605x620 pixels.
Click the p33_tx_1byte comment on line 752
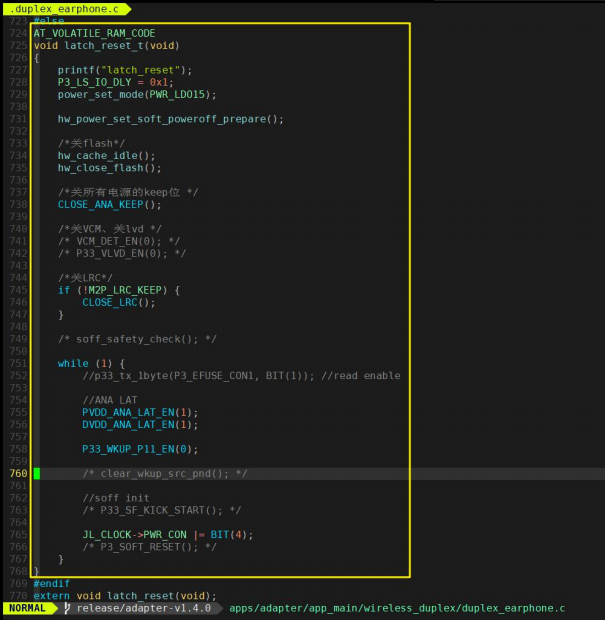198,376
